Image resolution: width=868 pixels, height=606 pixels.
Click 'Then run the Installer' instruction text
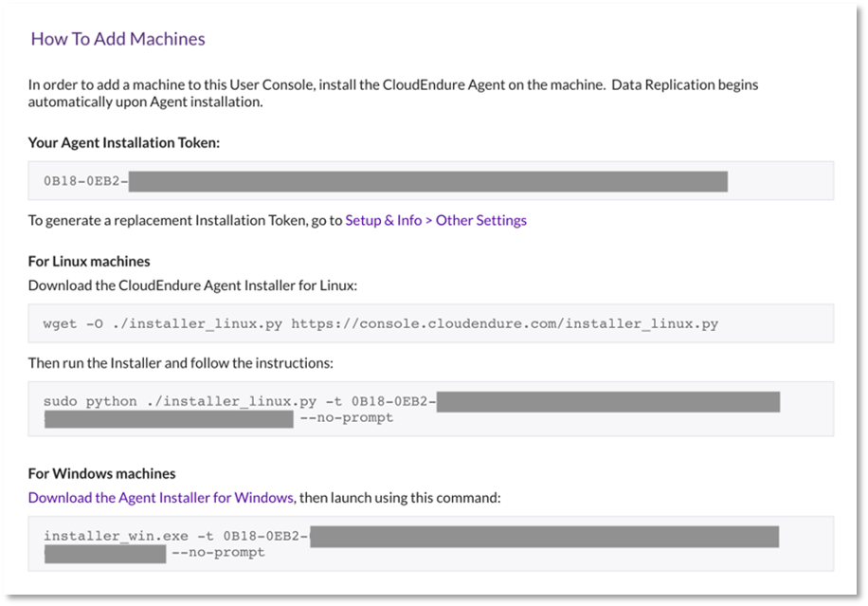pos(181,363)
